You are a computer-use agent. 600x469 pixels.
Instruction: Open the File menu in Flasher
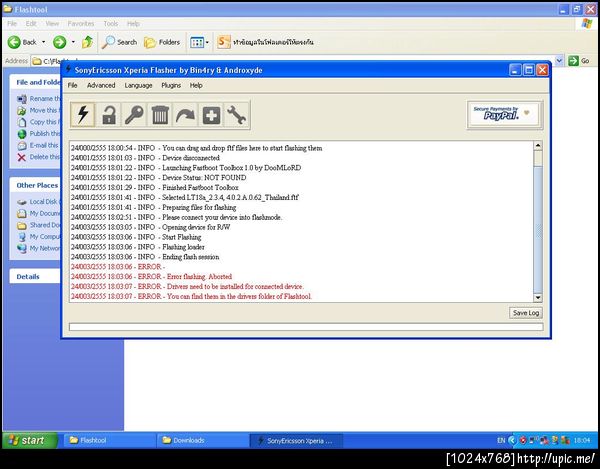point(72,85)
